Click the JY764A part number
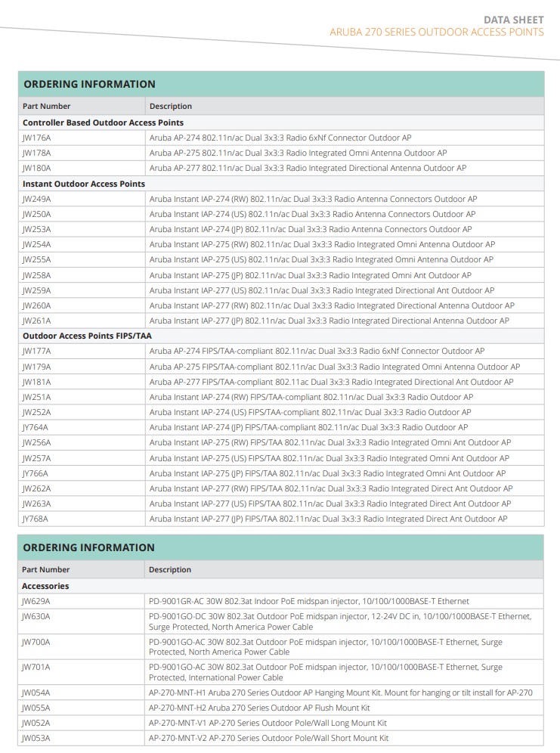This screenshot has width=560, height=753. click(36, 427)
